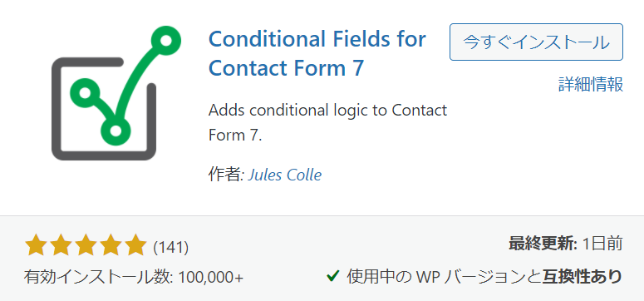Image resolution: width=644 pixels, height=301 pixels.
Task: Open the 詳細情報 link
Action: (591, 84)
